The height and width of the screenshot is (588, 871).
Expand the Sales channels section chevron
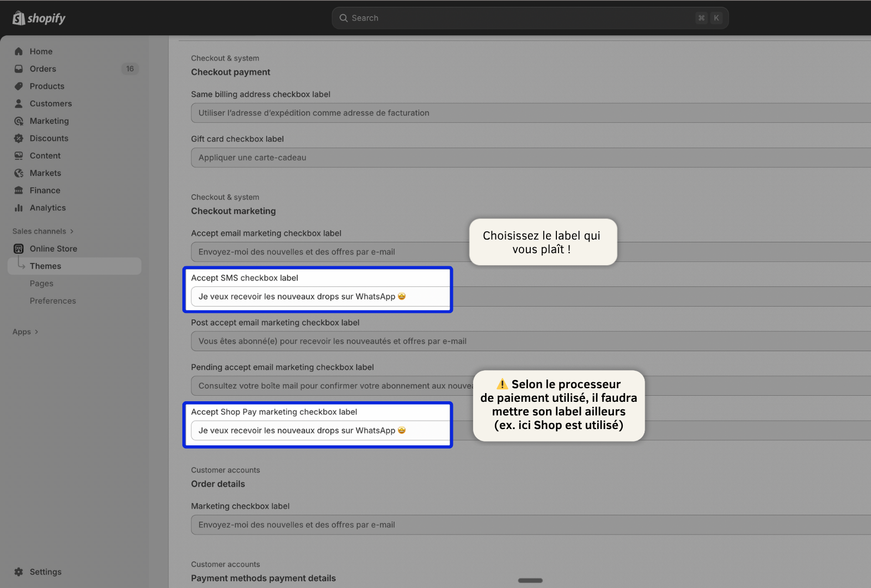(x=72, y=231)
